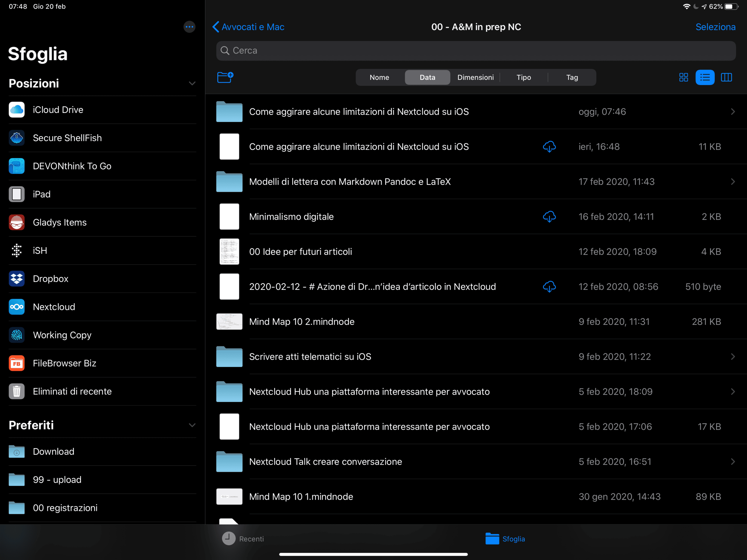Sort files by Nome

(379, 77)
